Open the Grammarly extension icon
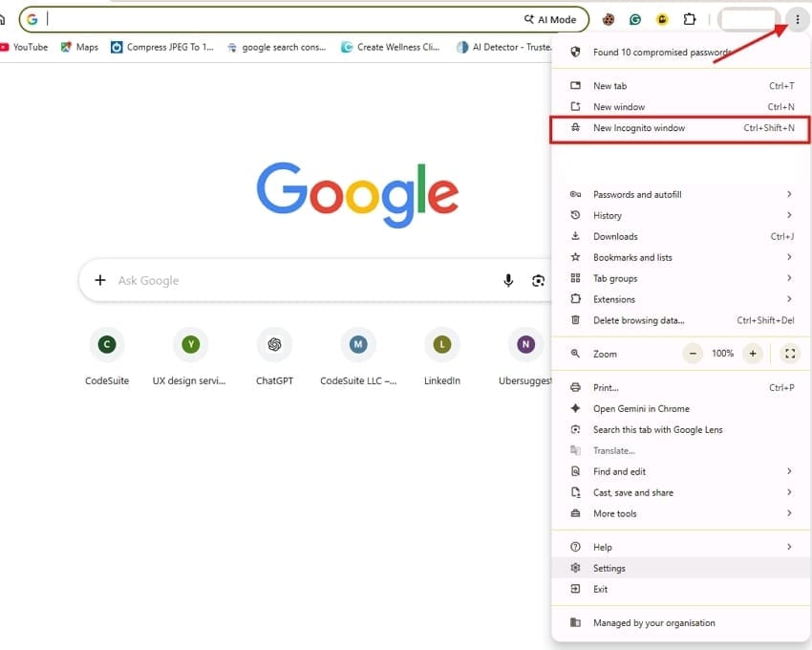 (x=635, y=20)
